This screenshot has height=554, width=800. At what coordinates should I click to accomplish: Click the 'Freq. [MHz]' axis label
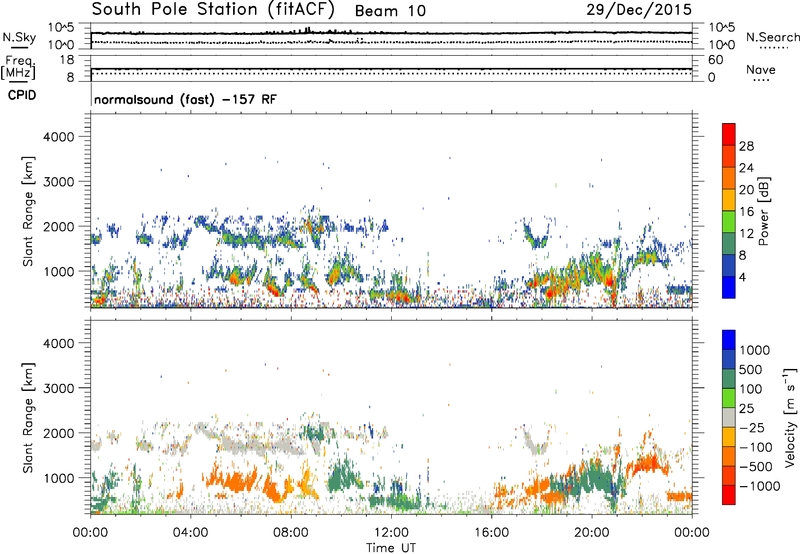pos(18,67)
